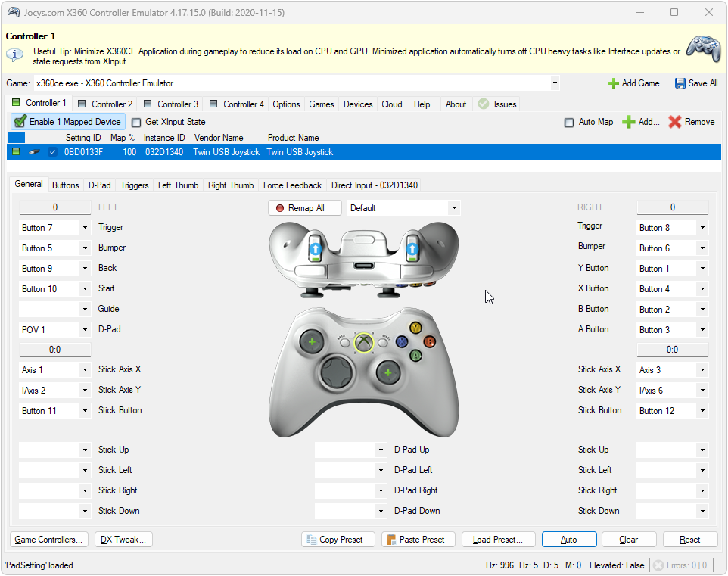Click Hz: 996 status bar entry
Viewport: 728px width, 576px height.
tap(499, 565)
